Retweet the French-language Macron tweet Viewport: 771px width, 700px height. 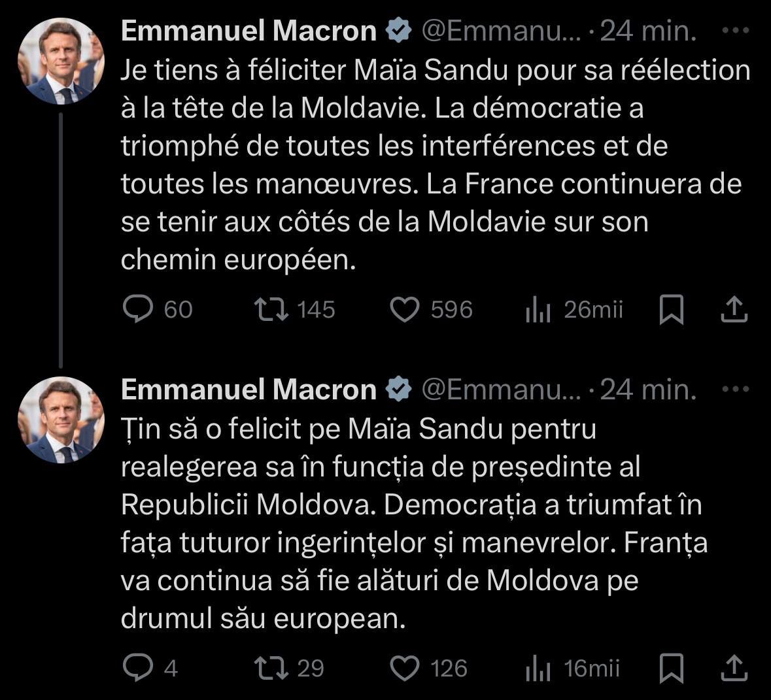tap(272, 309)
